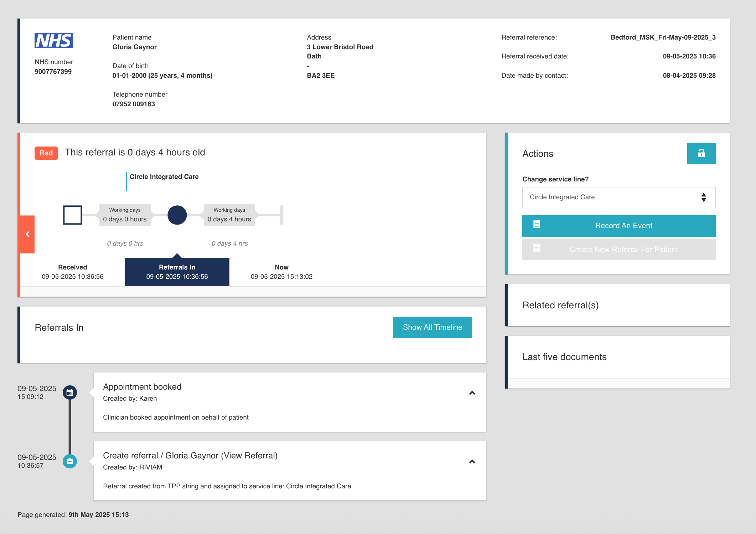Click the Red status badge

click(46, 153)
